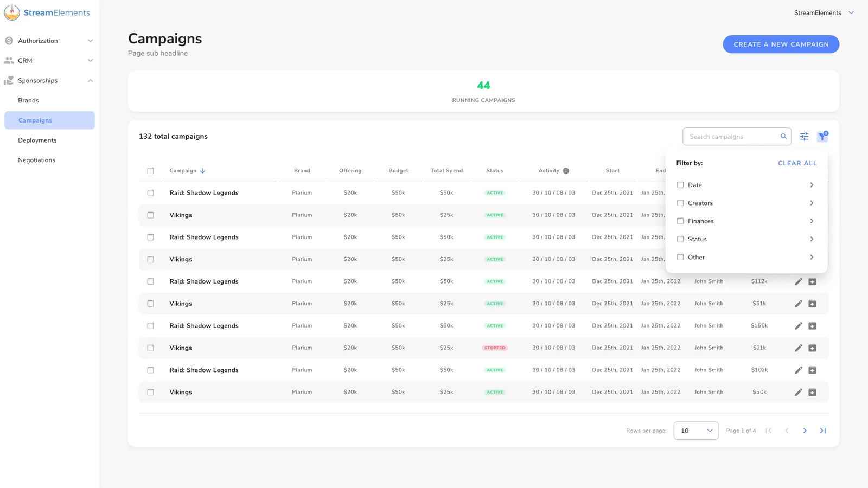Click the Authorization dollar icon in sidebar
Screen dimensions: 868x488
click(9, 41)
